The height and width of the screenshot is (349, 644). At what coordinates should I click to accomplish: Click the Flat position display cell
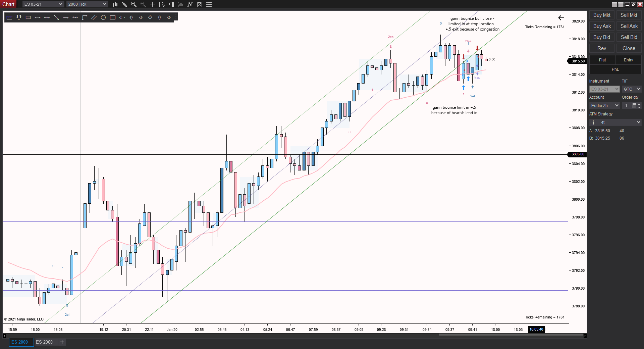tap(602, 60)
